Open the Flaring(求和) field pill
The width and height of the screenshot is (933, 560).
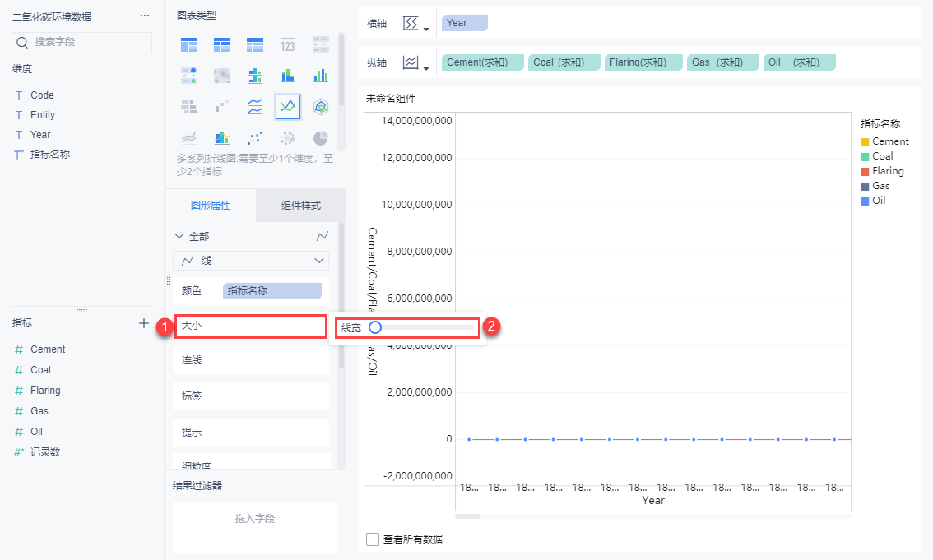pyautogui.click(x=643, y=62)
